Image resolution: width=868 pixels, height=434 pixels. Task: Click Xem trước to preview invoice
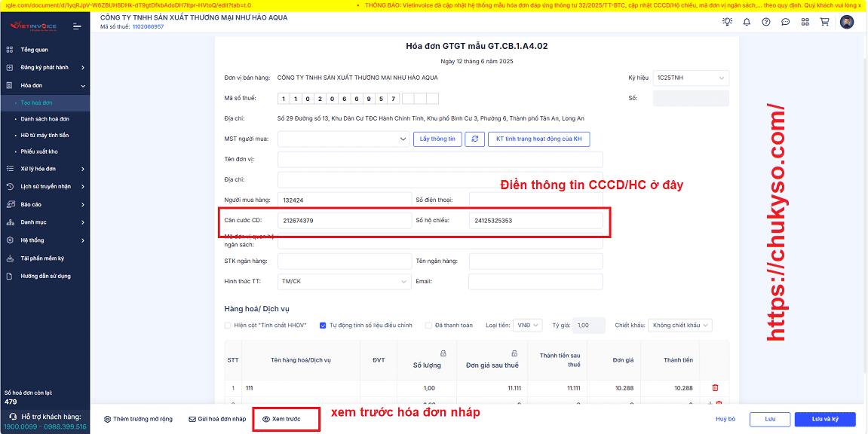tap(282, 419)
